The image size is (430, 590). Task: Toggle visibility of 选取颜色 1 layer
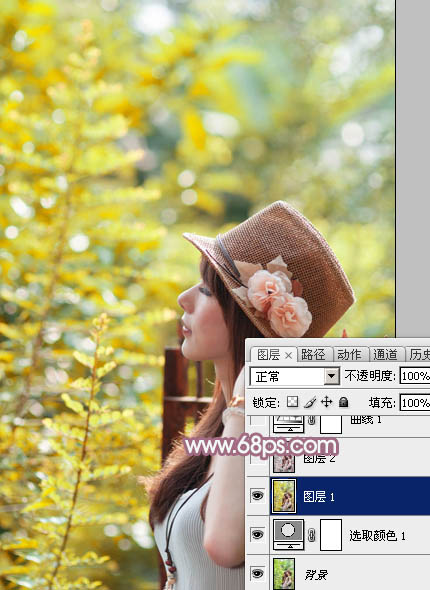pyautogui.click(x=257, y=534)
